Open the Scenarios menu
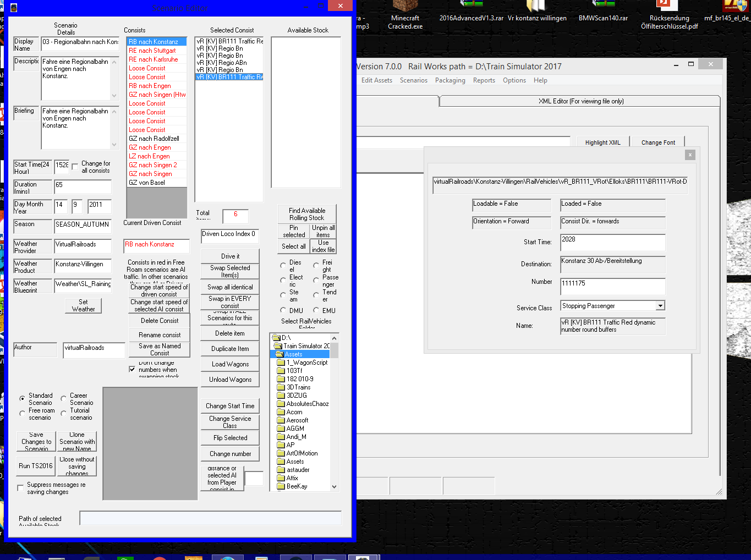Screen dimensions: 751x560 click(x=414, y=80)
